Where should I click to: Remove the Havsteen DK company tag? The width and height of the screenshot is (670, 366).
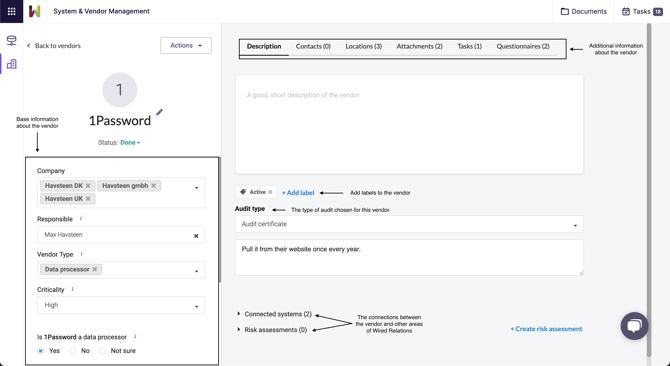(88, 186)
